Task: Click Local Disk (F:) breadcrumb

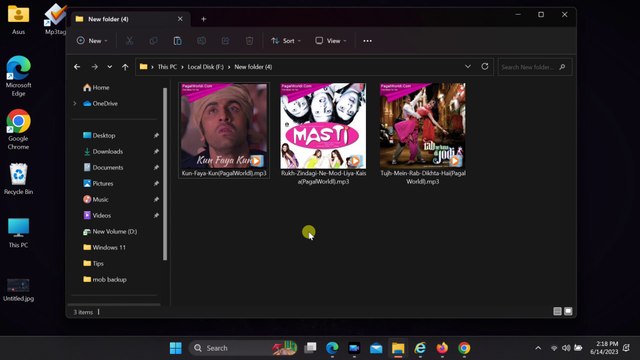Action: (206, 67)
